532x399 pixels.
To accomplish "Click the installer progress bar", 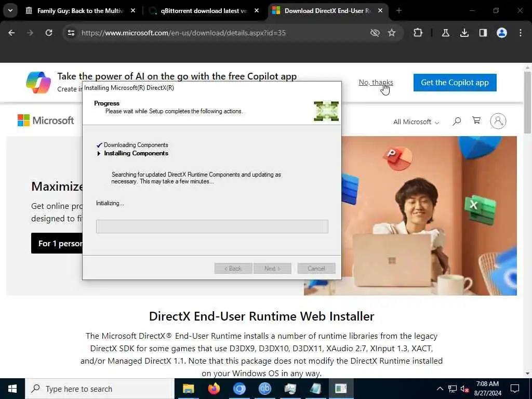I will pyautogui.click(x=212, y=227).
